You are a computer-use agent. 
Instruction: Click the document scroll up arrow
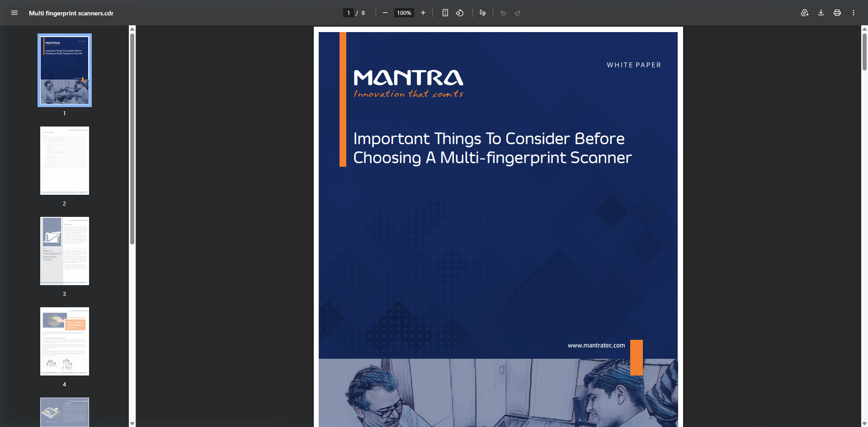coord(864,29)
